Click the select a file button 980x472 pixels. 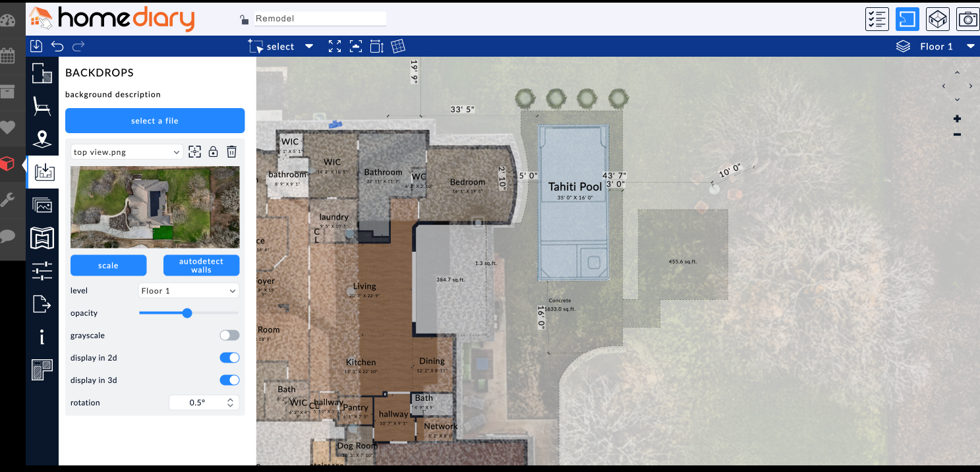point(155,121)
